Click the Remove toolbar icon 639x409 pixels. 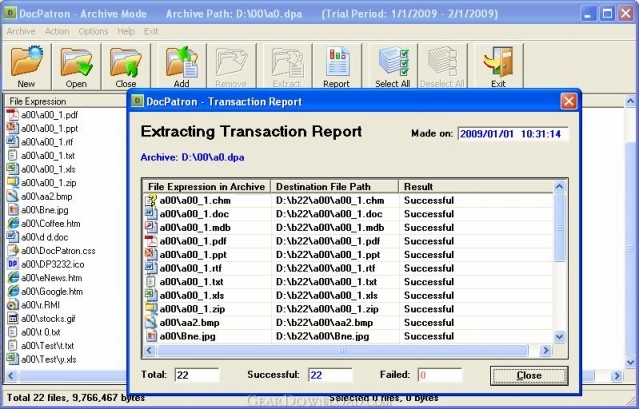click(x=231, y=62)
